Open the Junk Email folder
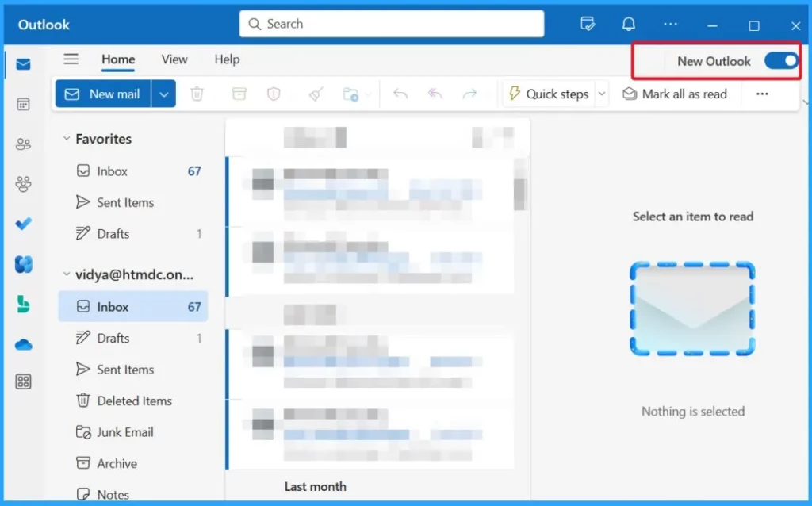This screenshot has height=506, width=812. (133, 432)
